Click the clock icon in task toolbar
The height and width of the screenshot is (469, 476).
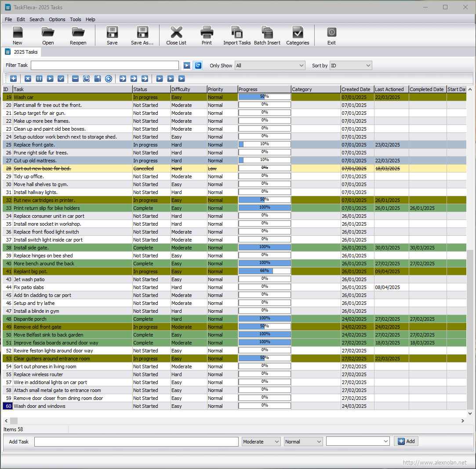(87, 78)
